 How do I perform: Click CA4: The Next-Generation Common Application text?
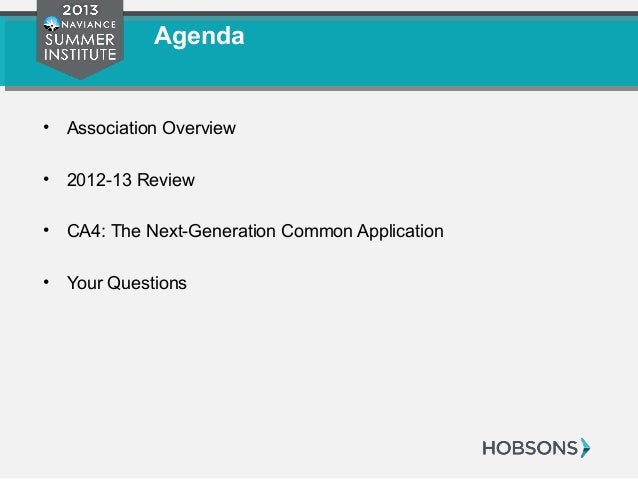tap(255, 231)
